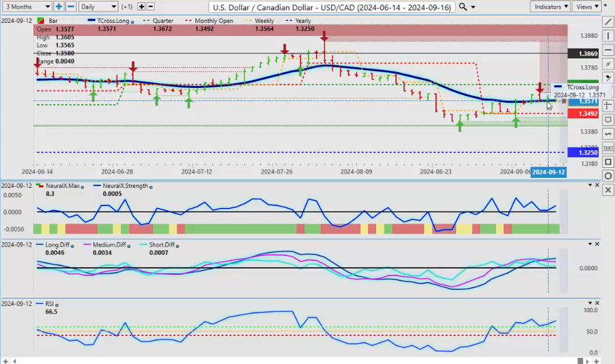Open the Daily interval dropdown
Viewport: 615px width, 364px height.
pos(97,7)
